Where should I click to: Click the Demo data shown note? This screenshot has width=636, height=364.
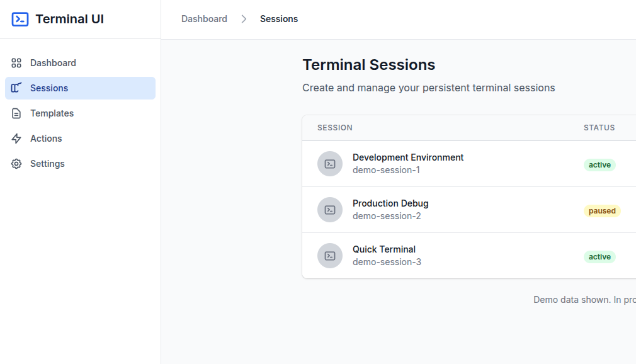(584, 300)
